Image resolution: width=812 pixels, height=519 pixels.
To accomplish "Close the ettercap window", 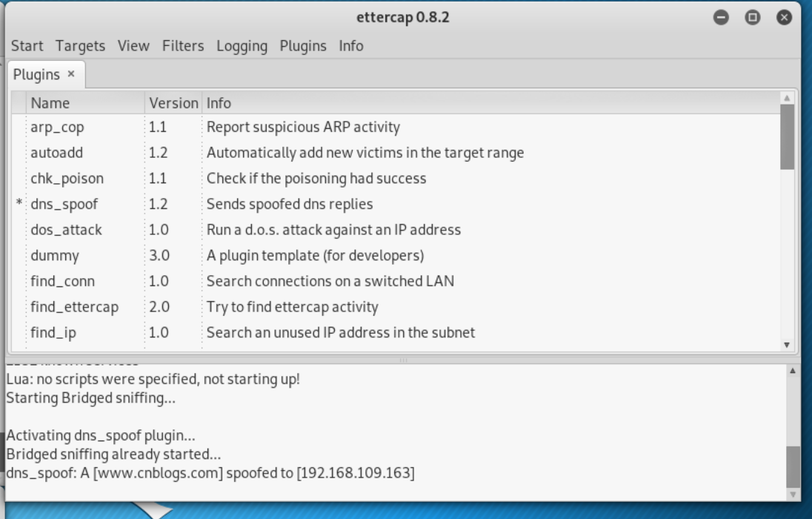I will click(784, 18).
